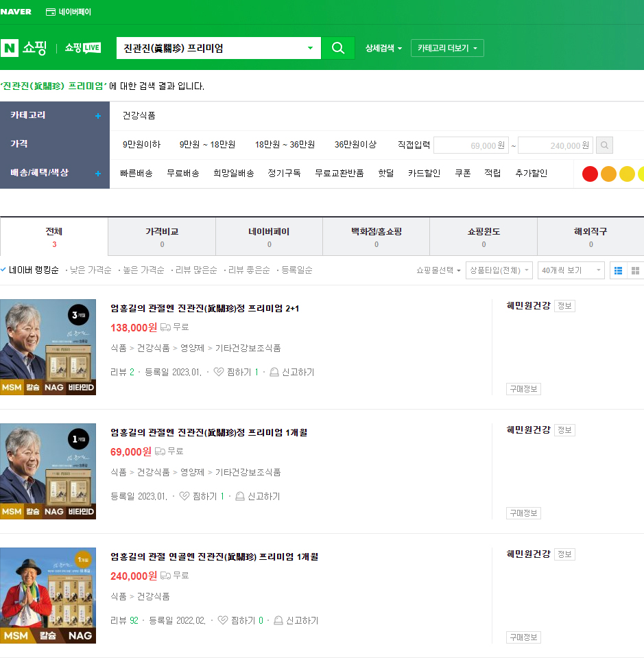
Task: Click the heart icon on the 138,000원 product
Action: click(219, 372)
